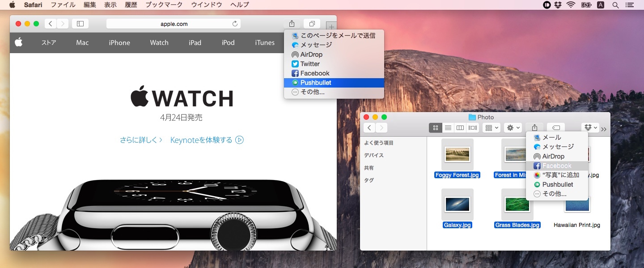Open a new Safari tab with plus
This screenshot has width=644, height=268.
click(331, 26)
